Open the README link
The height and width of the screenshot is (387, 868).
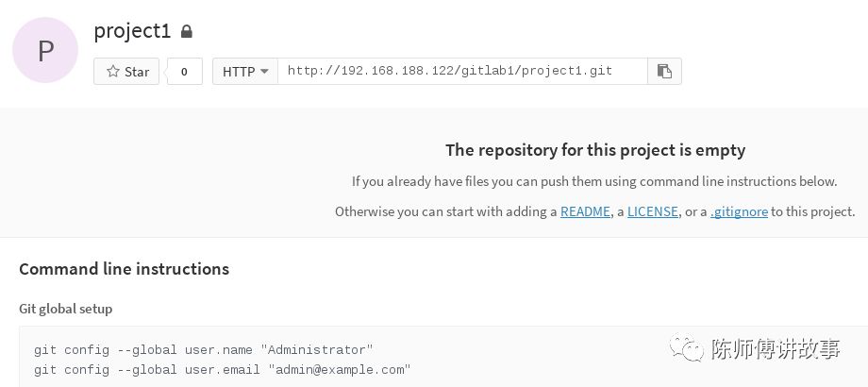pos(585,211)
